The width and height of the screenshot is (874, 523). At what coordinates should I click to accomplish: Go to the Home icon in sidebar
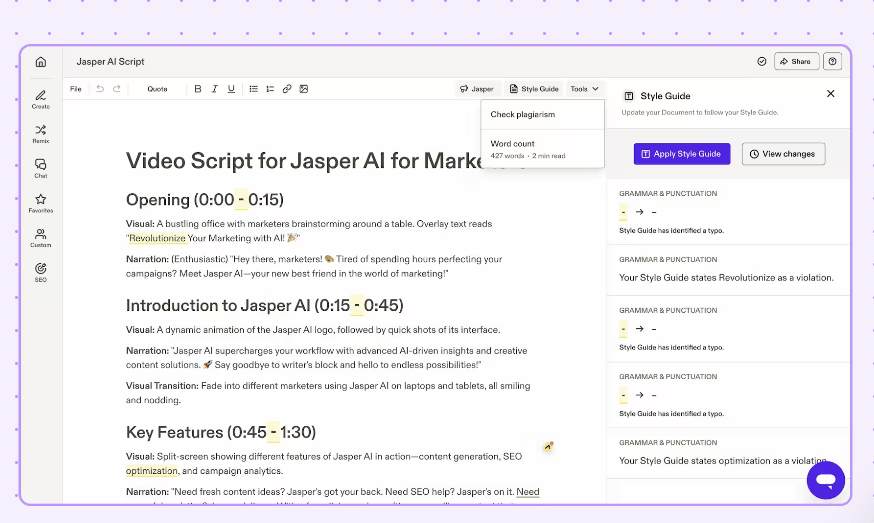coord(41,62)
